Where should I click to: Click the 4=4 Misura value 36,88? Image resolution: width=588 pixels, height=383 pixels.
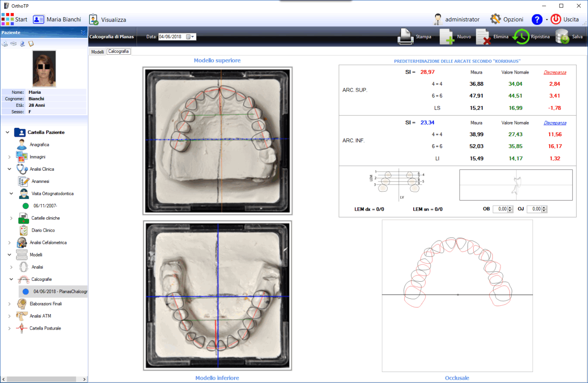click(476, 84)
